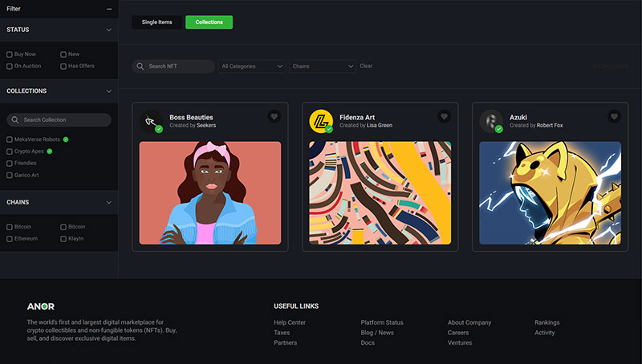Tick the Garico Art checkbox
The image size is (642, 364).
[10, 175]
